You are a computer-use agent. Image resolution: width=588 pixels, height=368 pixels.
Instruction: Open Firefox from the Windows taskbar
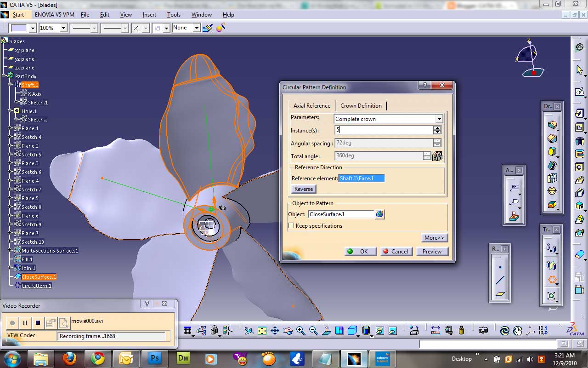click(x=69, y=359)
